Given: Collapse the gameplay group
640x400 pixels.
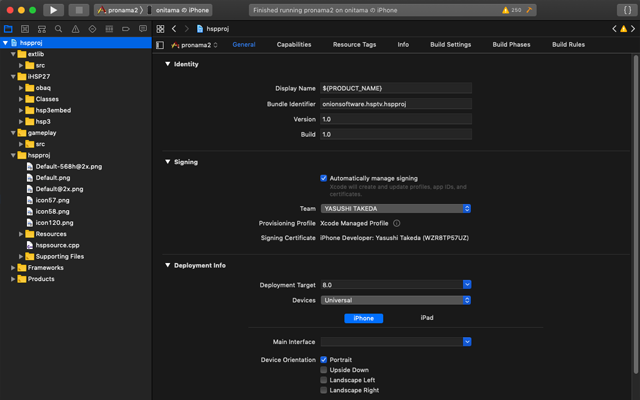Looking at the screenshot, I should (13, 133).
